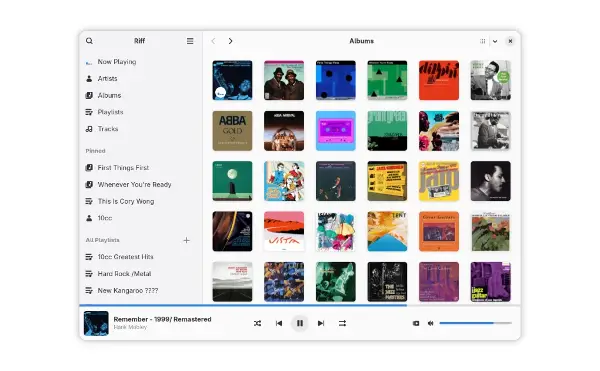The height and width of the screenshot is (371, 600).
Task: Close the Riff window
Action: 510,41
